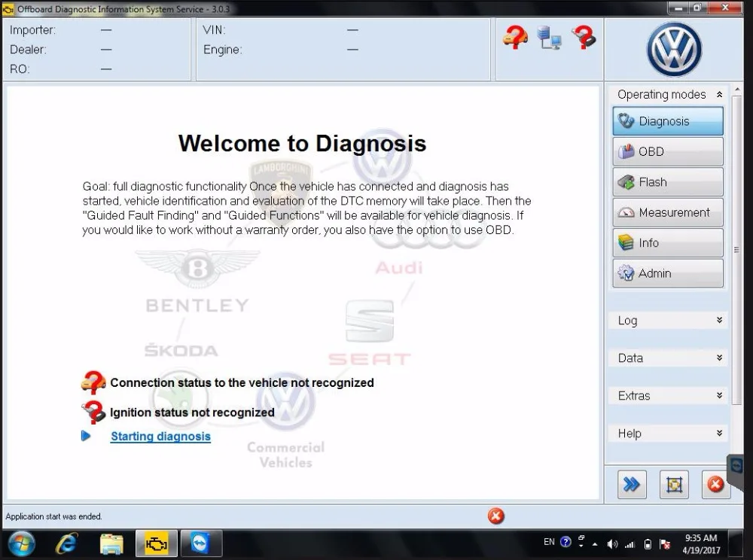Click the vehicle connection status icon in header
The height and width of the screenshot is (560, 753).
click(515, 37)
